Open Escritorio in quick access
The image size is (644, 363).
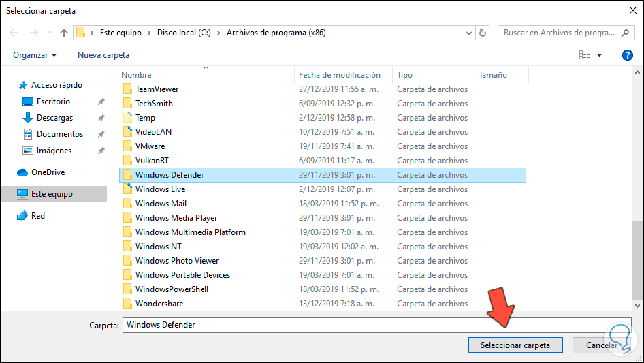point(53,101)
